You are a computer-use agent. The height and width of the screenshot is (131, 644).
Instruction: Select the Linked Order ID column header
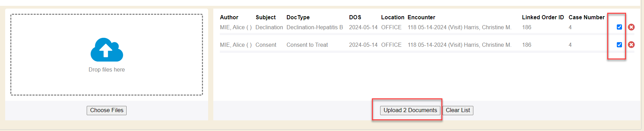tap(543, 17)
